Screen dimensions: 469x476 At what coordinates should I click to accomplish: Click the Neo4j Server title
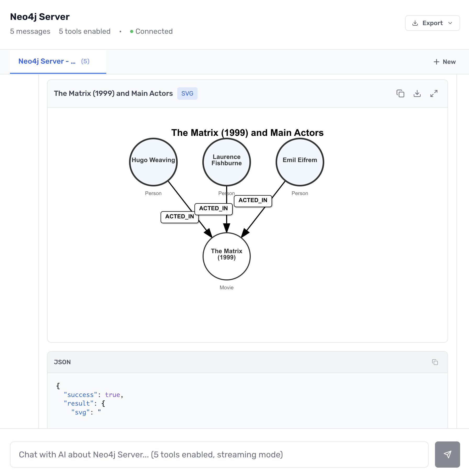pos(40,16)
